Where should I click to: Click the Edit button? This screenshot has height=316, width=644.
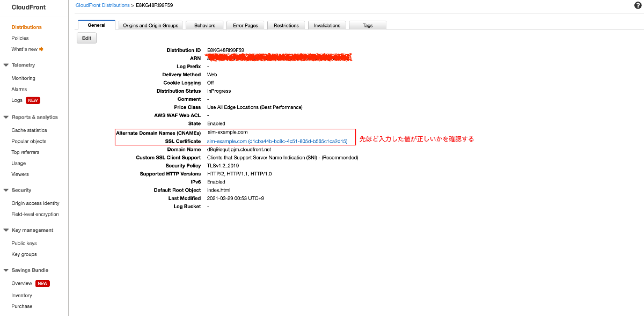[x=86, y=38]
